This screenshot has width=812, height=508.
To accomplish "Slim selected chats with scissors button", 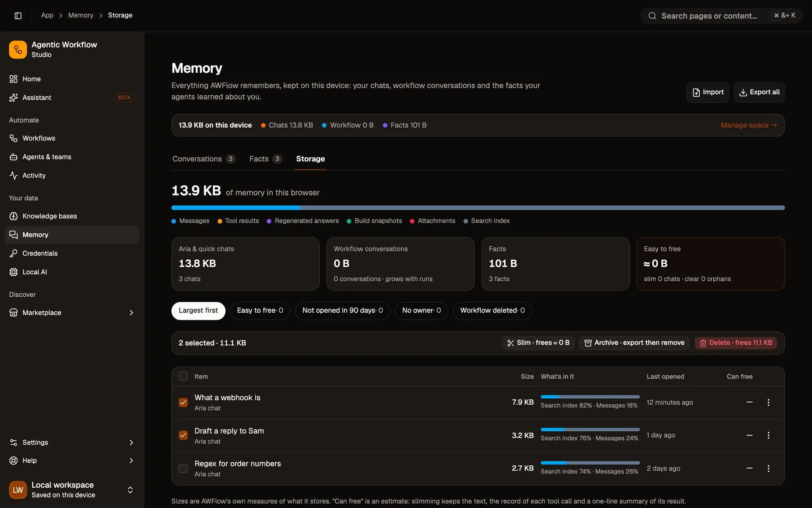I will click(538, 343).
